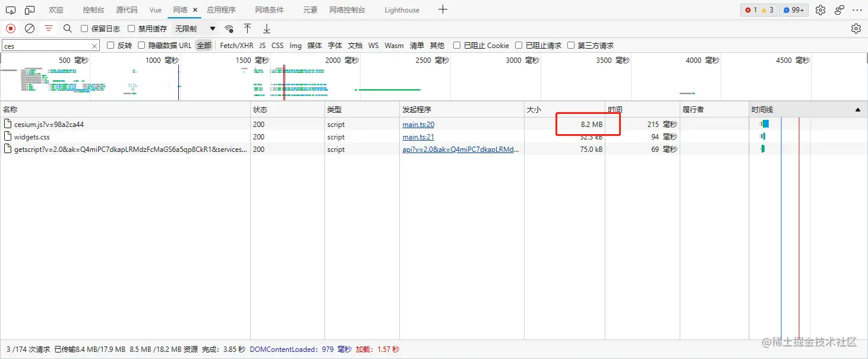Open api?v=2.0 initiator link

point(460,150)
